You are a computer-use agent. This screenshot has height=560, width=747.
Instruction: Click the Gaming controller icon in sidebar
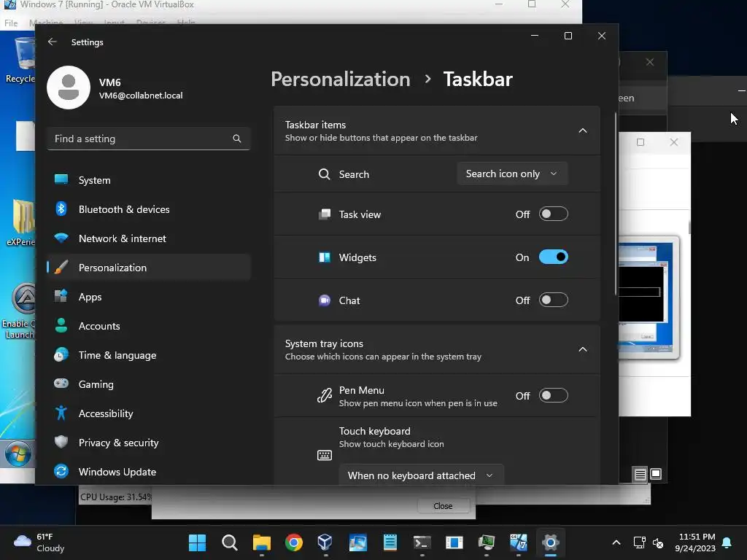point(61,384)
